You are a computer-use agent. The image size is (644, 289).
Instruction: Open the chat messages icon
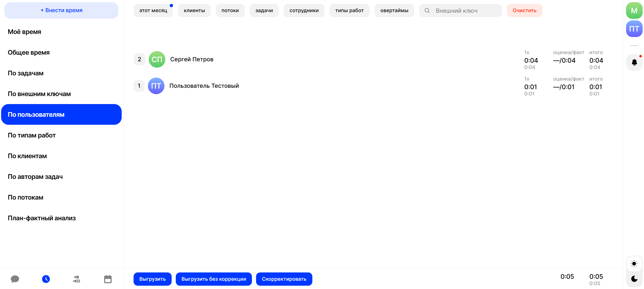click(15, 279)
